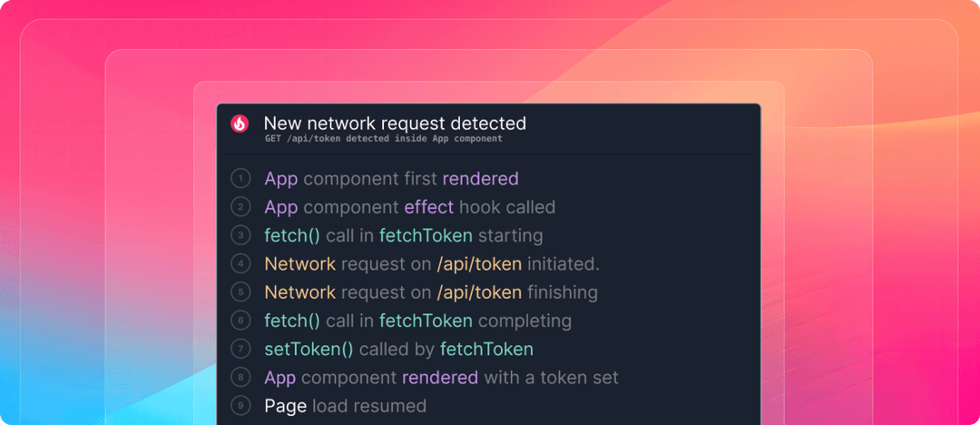Select the step 2 circle marker
Screen dimensions: 980x425
point(240,207)
